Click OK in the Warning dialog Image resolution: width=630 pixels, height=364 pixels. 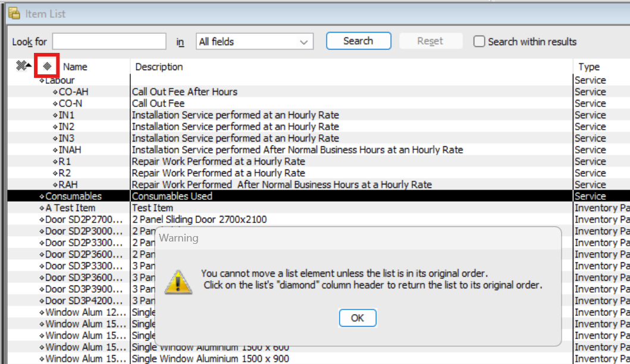(358, 318)
